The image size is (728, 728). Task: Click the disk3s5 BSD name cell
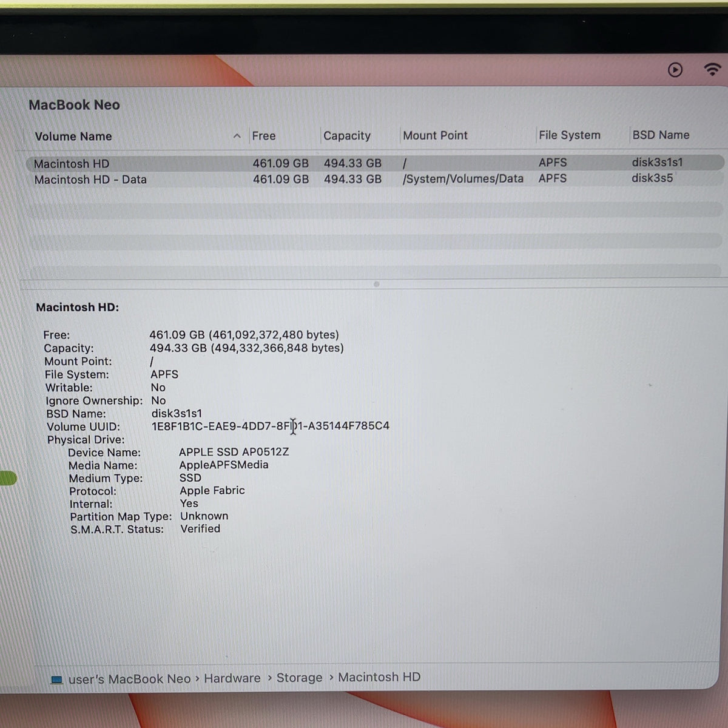[652, 178]
